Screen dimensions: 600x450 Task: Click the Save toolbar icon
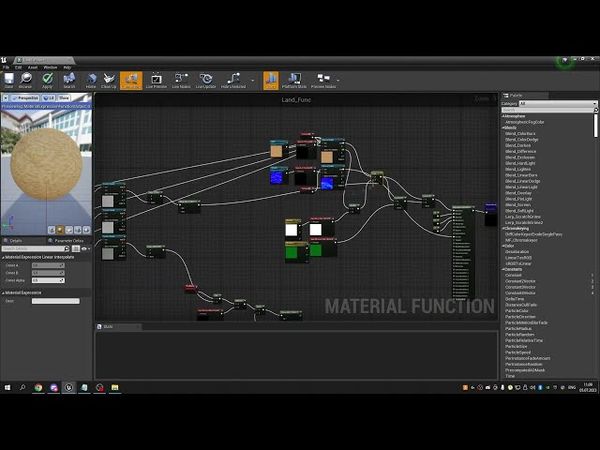point(9,81)
